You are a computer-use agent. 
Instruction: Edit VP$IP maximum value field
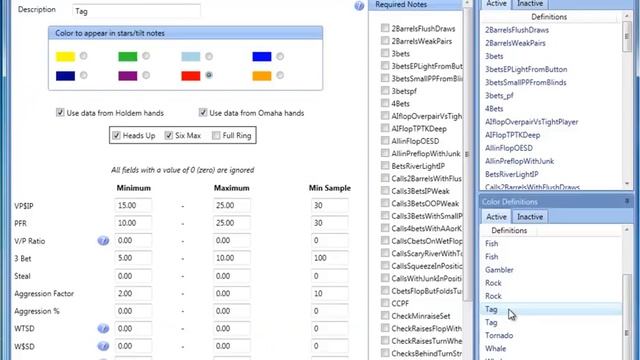pos(231,205)
